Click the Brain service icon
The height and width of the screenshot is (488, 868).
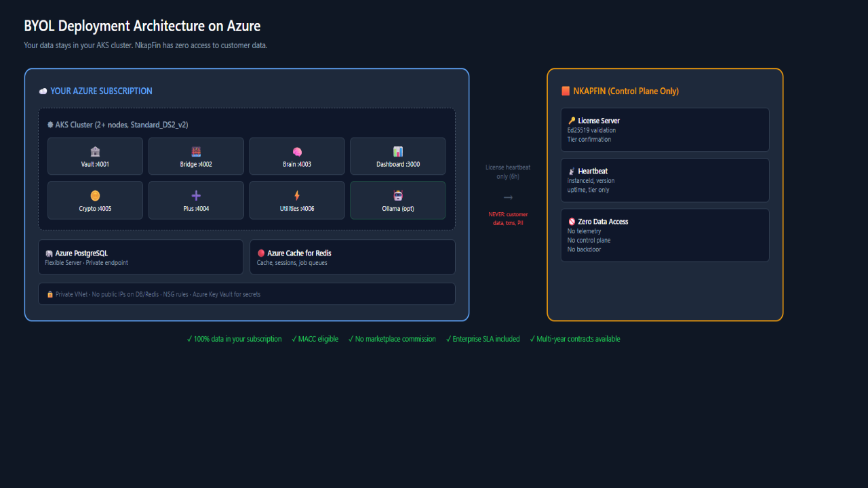[297, 152]
